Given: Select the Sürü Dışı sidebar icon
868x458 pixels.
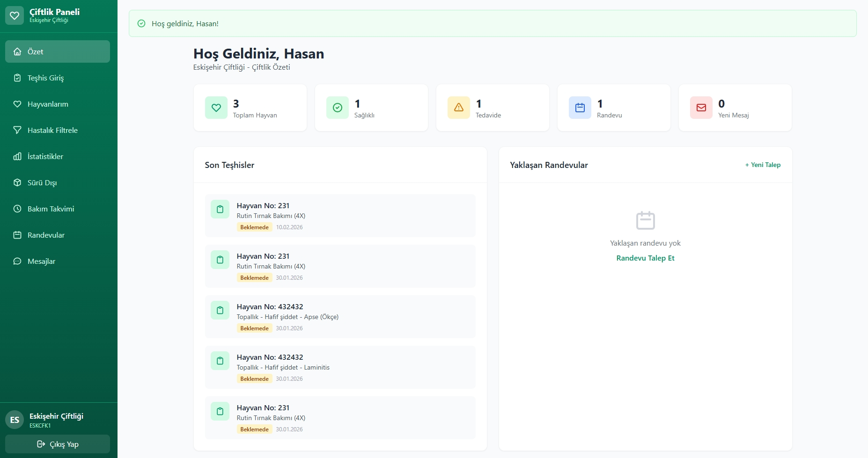Looking at the screenshot, I should click(x=17, y=182).
